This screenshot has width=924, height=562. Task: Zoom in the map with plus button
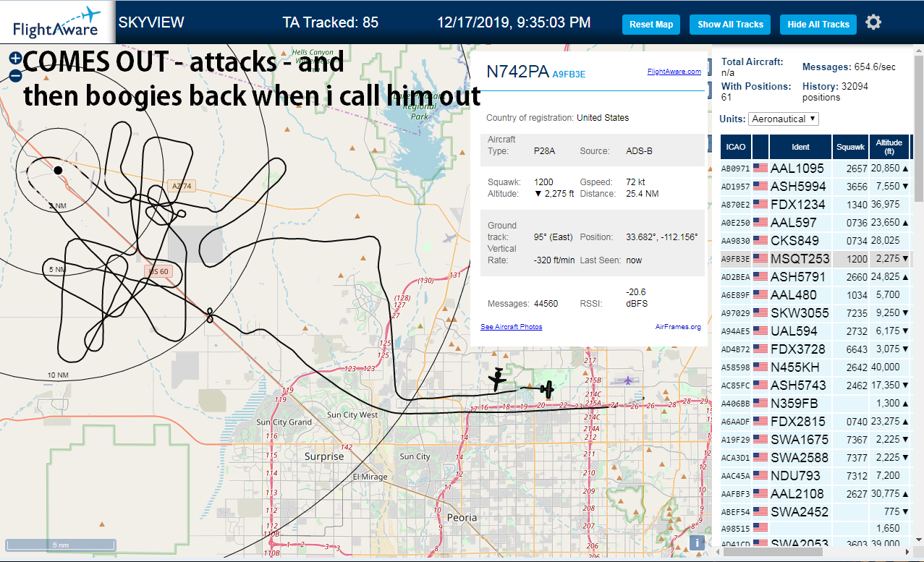[15, 59]
